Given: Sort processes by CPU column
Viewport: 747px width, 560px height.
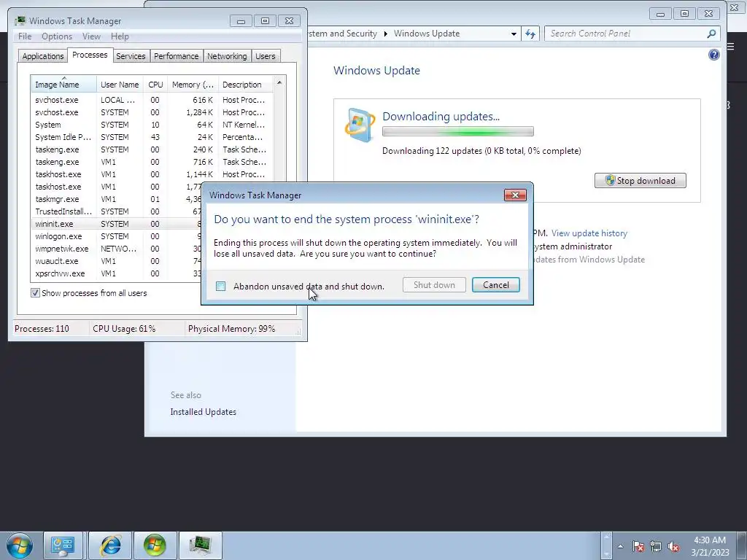Looking at the screenshot, I should click(x=155, y=85).
